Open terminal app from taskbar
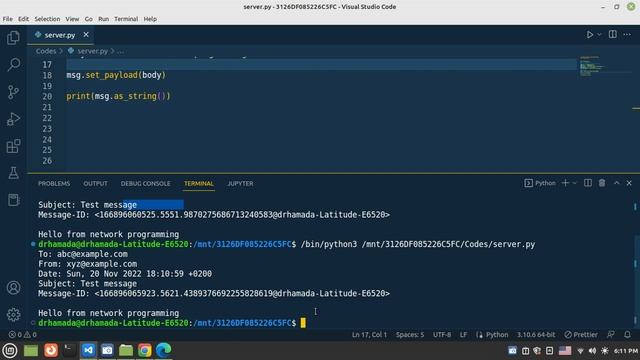The width and height of the screenshot is (640, 360). 69,350
